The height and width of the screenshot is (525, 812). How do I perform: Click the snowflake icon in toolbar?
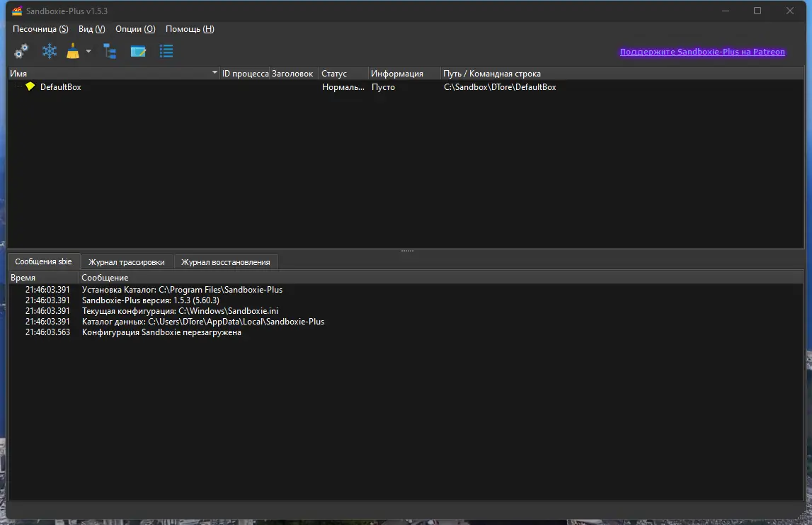point(49,51)
